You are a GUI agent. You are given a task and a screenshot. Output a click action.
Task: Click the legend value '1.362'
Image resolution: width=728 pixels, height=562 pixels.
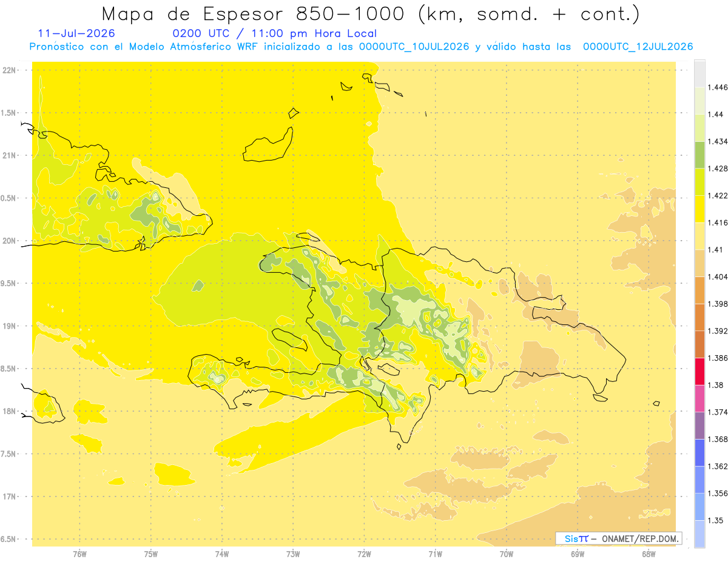[x=716, y=467]
